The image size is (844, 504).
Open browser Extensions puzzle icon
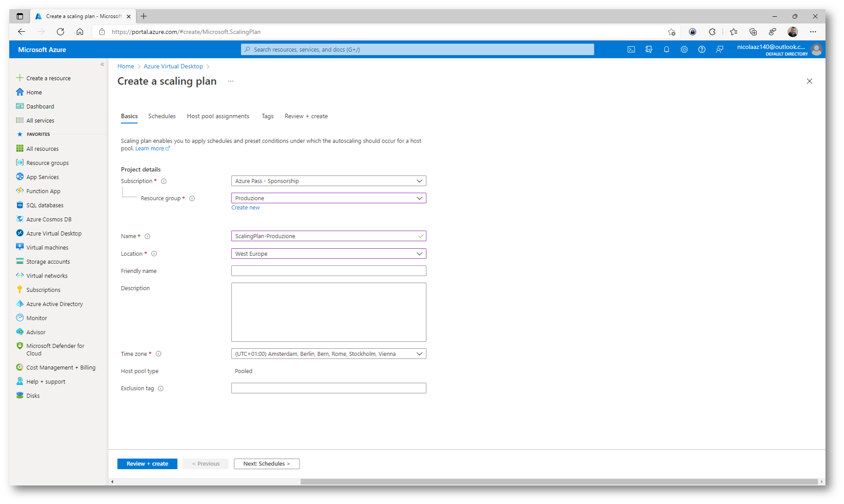712,32
